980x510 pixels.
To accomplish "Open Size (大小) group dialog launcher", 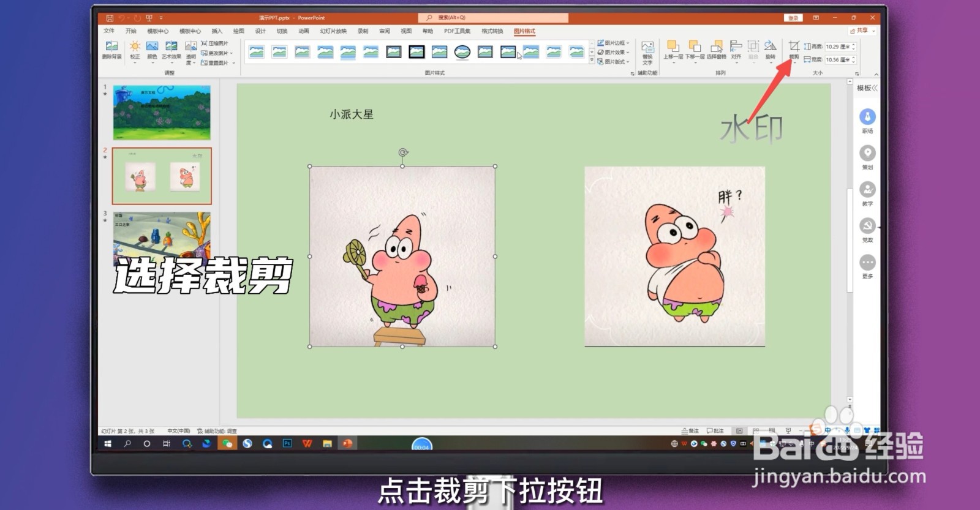I will tap(857, 73).
